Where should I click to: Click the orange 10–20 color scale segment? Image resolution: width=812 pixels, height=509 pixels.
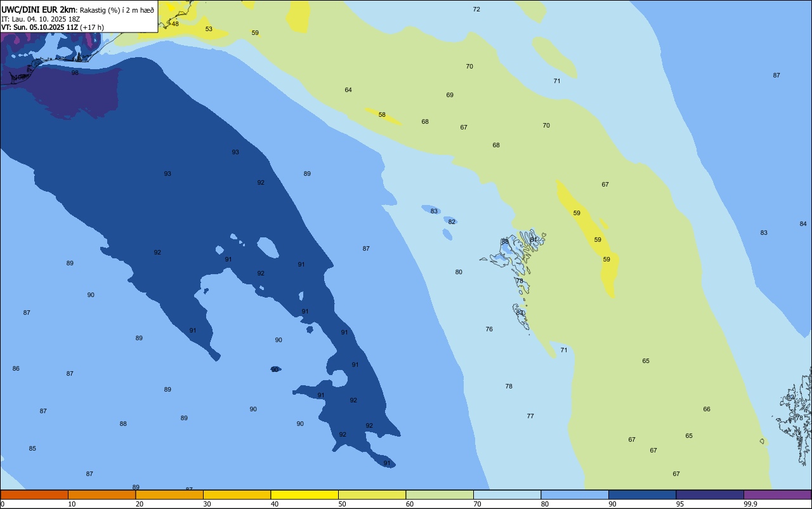tap(101, 494)
